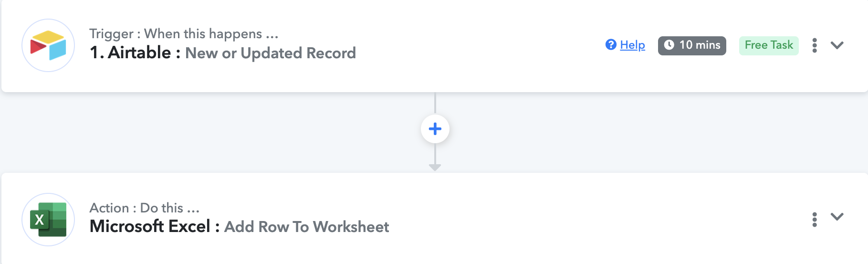This screenshot has height=264, width=868.
Task: Click the Microsoft Excel logo icon
Action: [x=48, y=220]
